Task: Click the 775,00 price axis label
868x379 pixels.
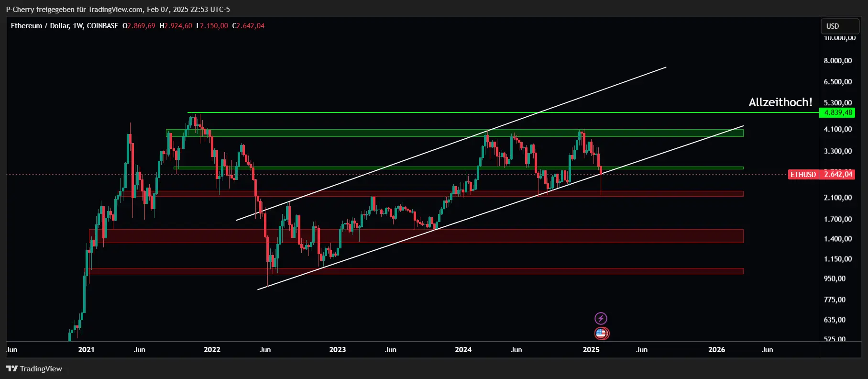Action: coord(835,300)
